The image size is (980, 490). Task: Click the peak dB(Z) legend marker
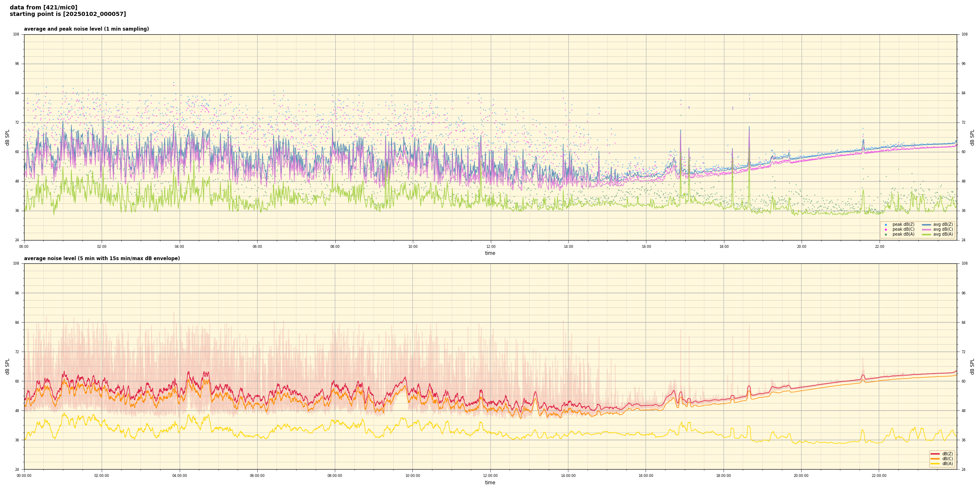pos(886,225)
